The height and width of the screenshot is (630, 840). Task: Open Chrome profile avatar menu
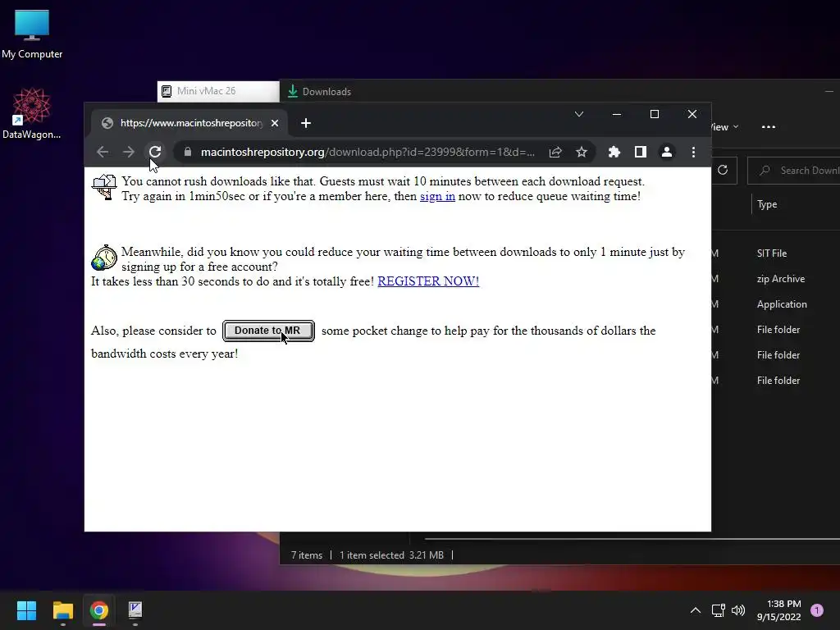(x=666, y=152)
